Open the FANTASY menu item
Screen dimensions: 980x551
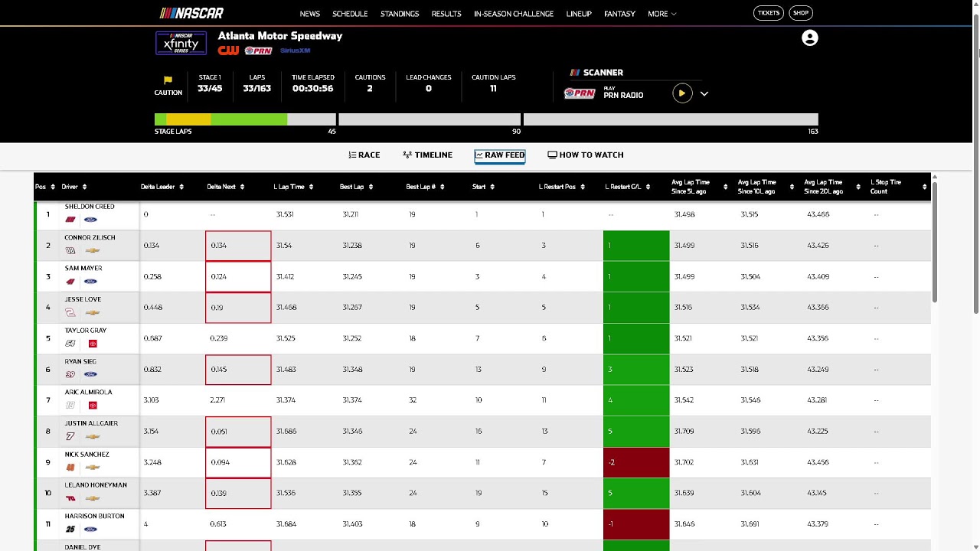[x=619, y=14]
